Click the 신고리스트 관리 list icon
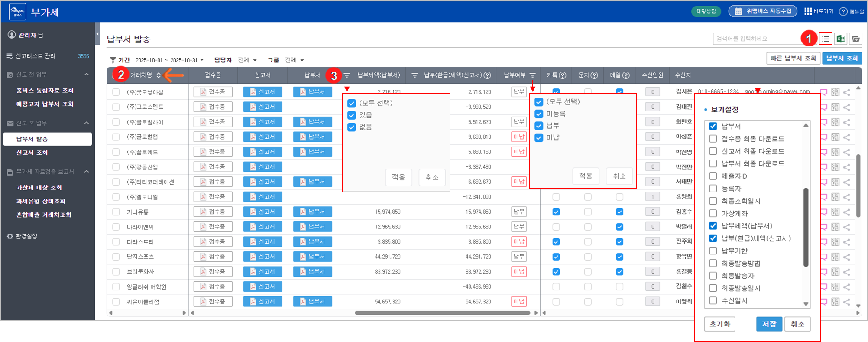 [10, 56]
